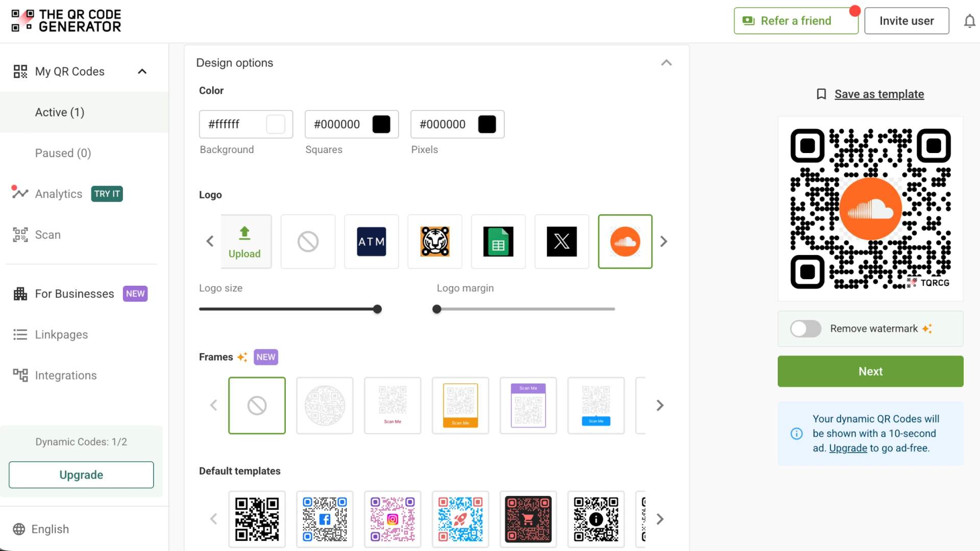
Task: Open the Background color swatch
Action: [276, 124]
